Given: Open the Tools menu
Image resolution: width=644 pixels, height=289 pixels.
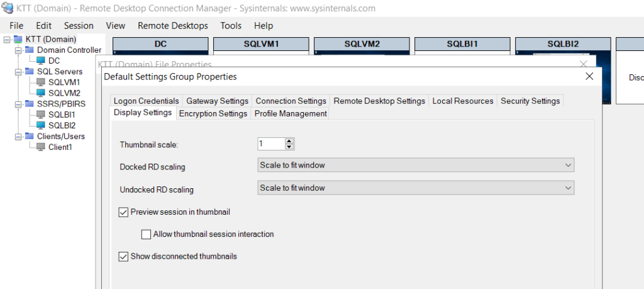Looking at the screenshot, I should pos(231,25).
